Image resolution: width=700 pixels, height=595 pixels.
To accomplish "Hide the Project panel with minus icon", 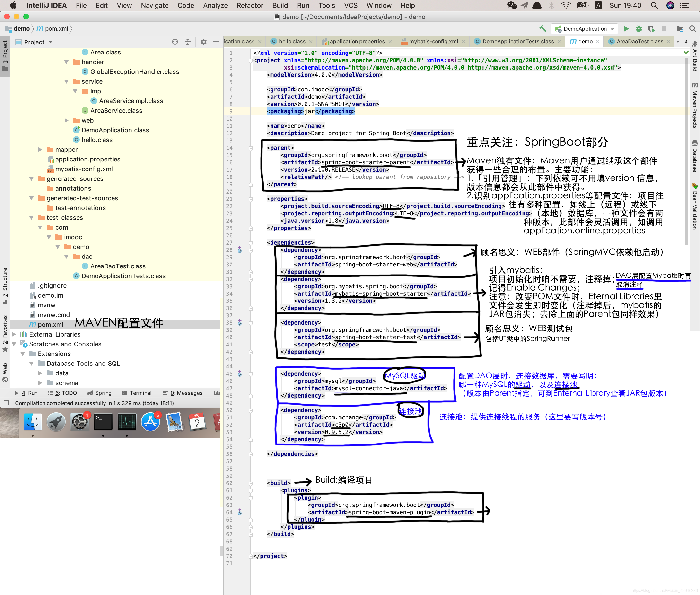I will click(216, 42).
